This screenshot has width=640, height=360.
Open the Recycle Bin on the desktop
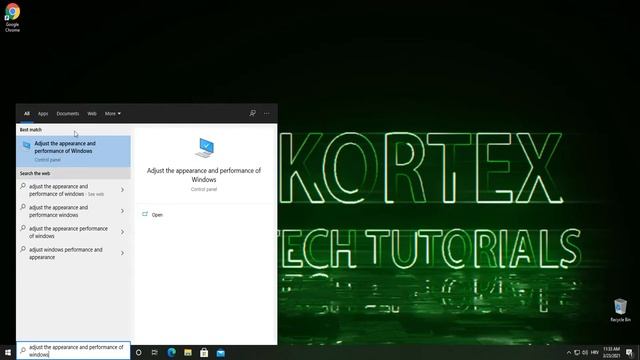[x=620, y=310]
